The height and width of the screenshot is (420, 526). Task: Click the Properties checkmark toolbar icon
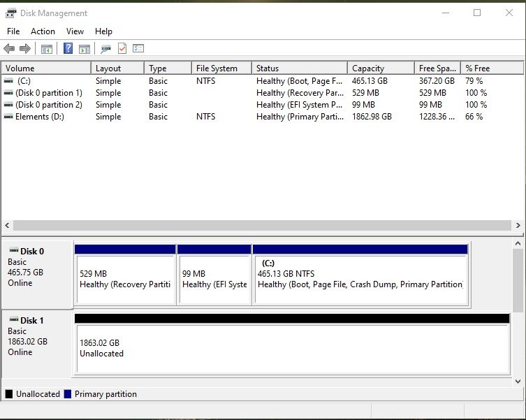click(122, 49)
